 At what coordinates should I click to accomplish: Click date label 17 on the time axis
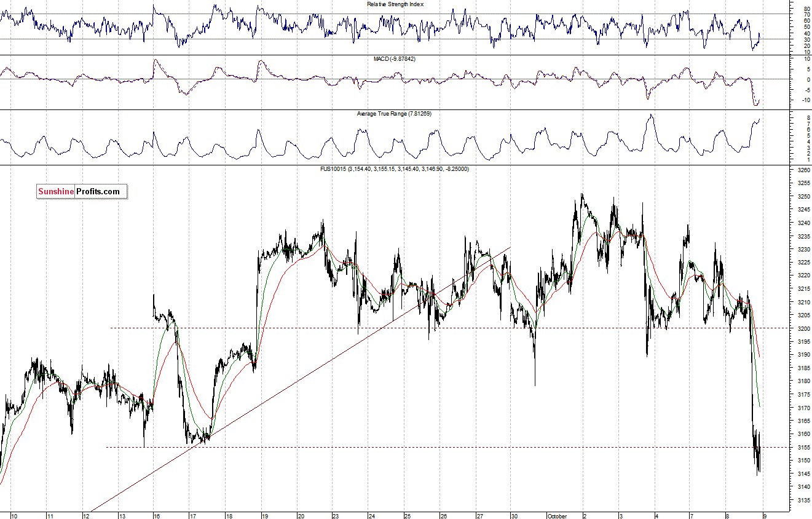[x=194, y=516]
